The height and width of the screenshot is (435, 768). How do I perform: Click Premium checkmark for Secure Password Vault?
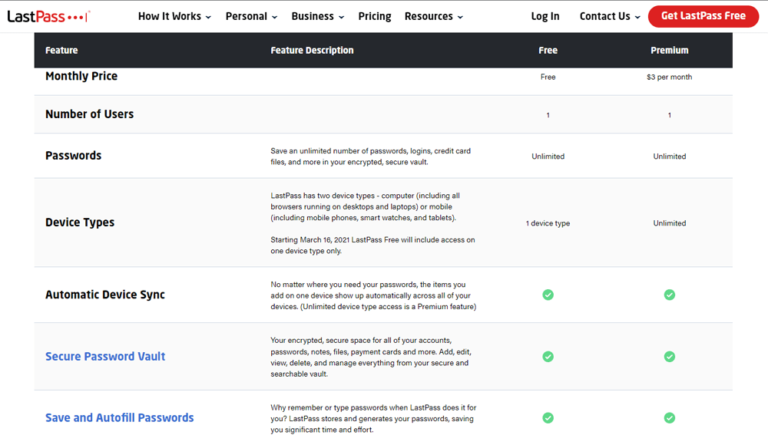click(669, 356)
